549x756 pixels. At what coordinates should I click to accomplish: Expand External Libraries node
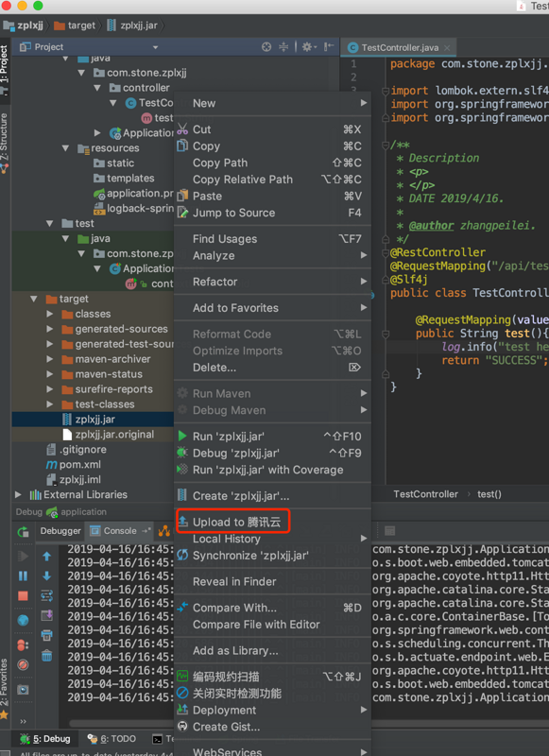pos(18,494)
